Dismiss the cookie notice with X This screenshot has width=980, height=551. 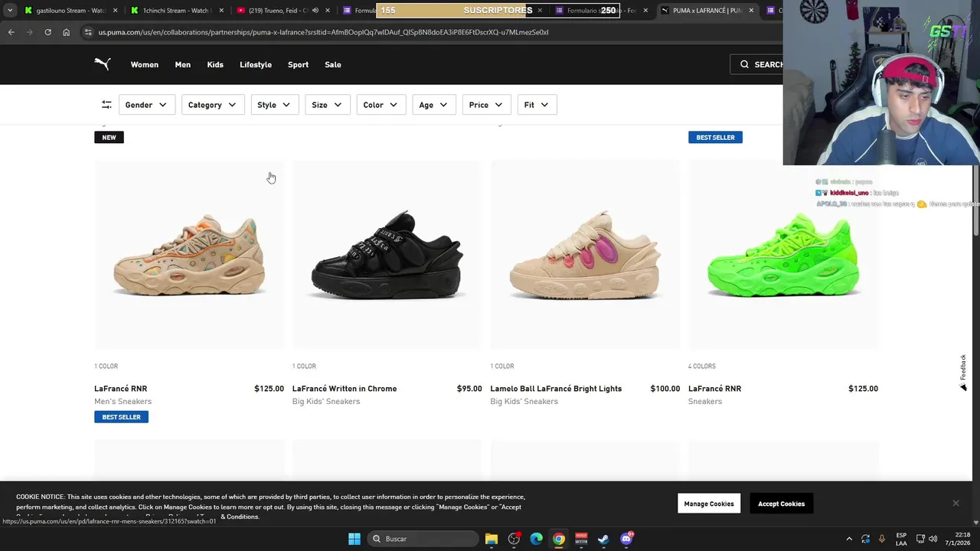coord(955,503)
